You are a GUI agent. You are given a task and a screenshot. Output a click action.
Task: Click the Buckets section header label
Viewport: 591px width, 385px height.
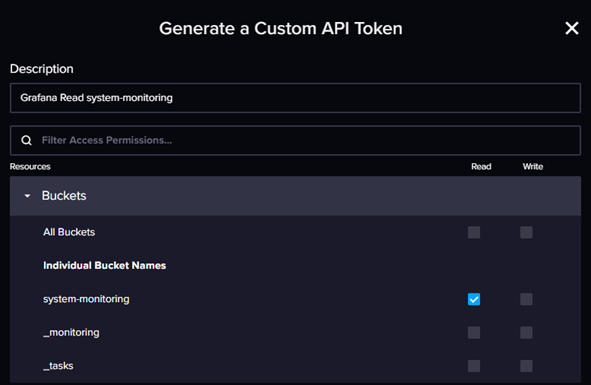click(x=64, y=196)
